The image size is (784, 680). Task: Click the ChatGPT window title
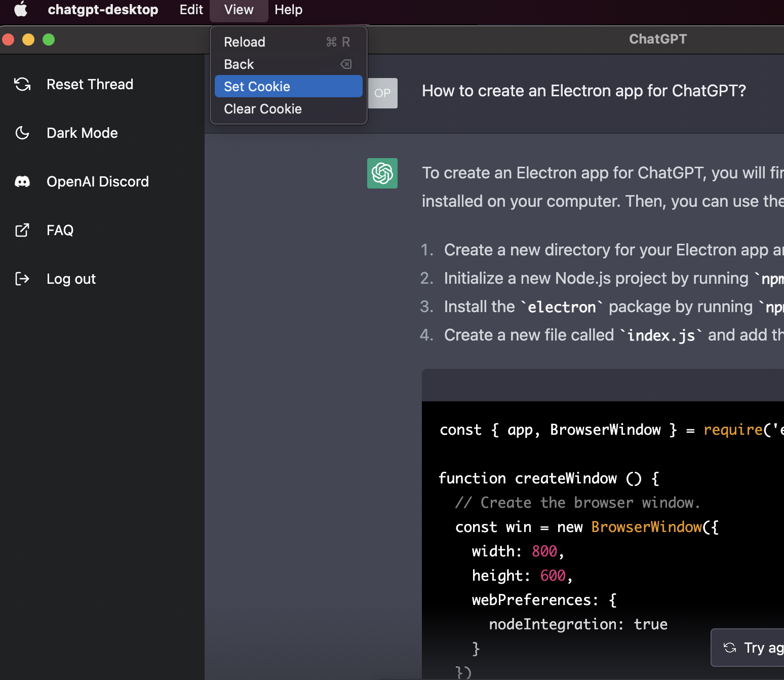pos(658,39)
